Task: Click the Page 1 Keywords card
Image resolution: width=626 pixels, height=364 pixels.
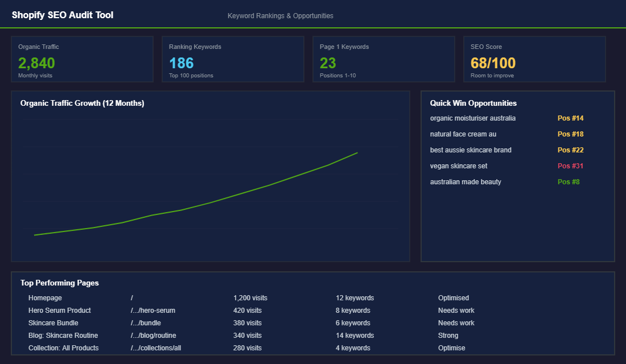Action: click(x=384, y=59)
